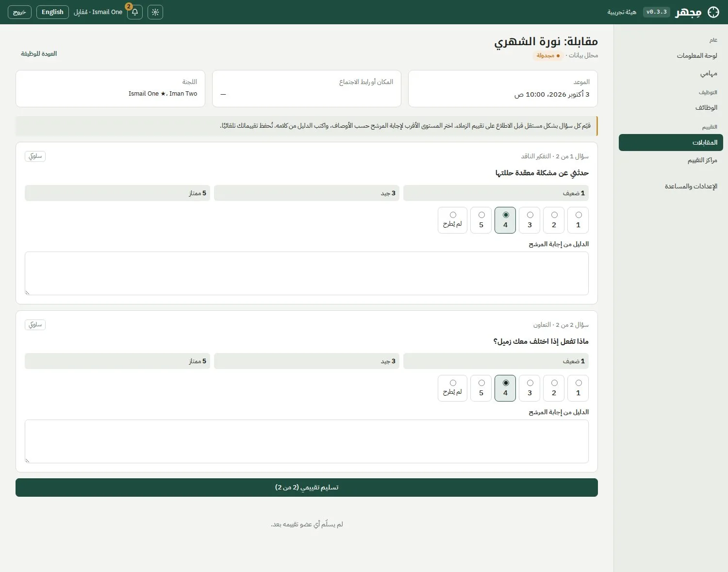This screenshot has height=572, width=728.
Task: Click the evidence text box for question 1
Action: [307, 273]
